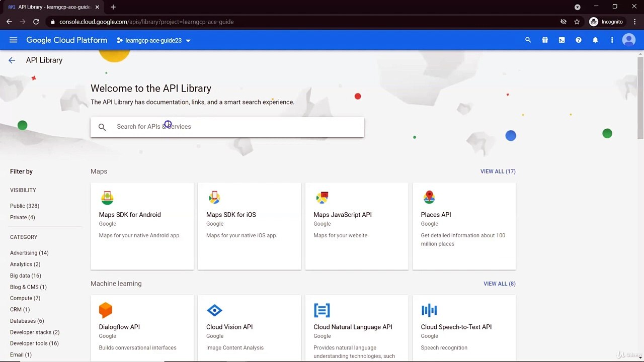
Task: Open notifications bell icon
Action: tap(595, 40)
